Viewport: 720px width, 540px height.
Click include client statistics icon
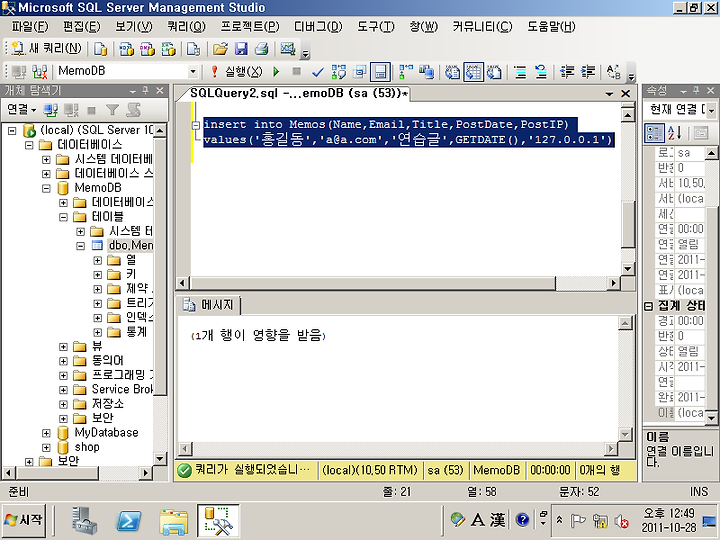(x=427, y=72)
